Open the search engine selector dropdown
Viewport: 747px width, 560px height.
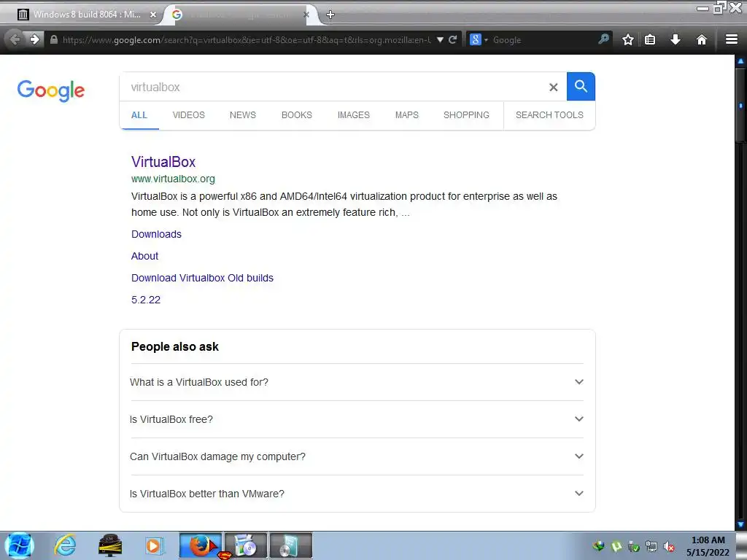point(479,39)
